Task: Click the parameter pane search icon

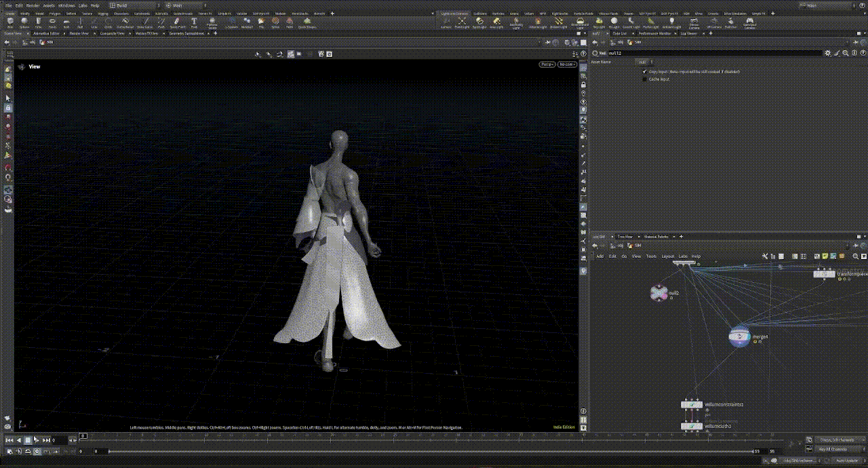Action: tap(846, 53)
